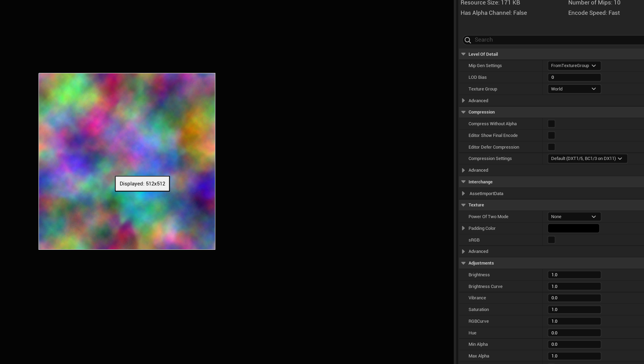This screenshot has height=364, width=644.
Task: Click the Number of Mips: 10 text
Action: [594, 3]
